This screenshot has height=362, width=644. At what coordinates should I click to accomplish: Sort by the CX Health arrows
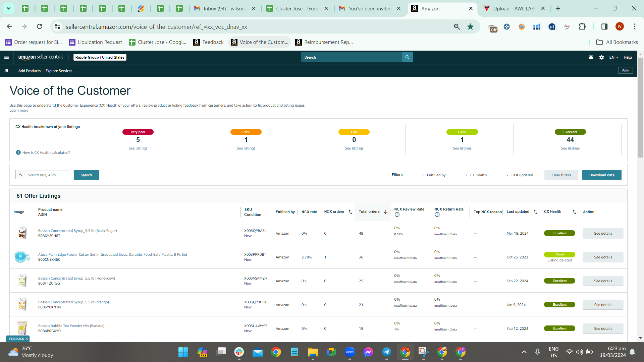(574, 212)
